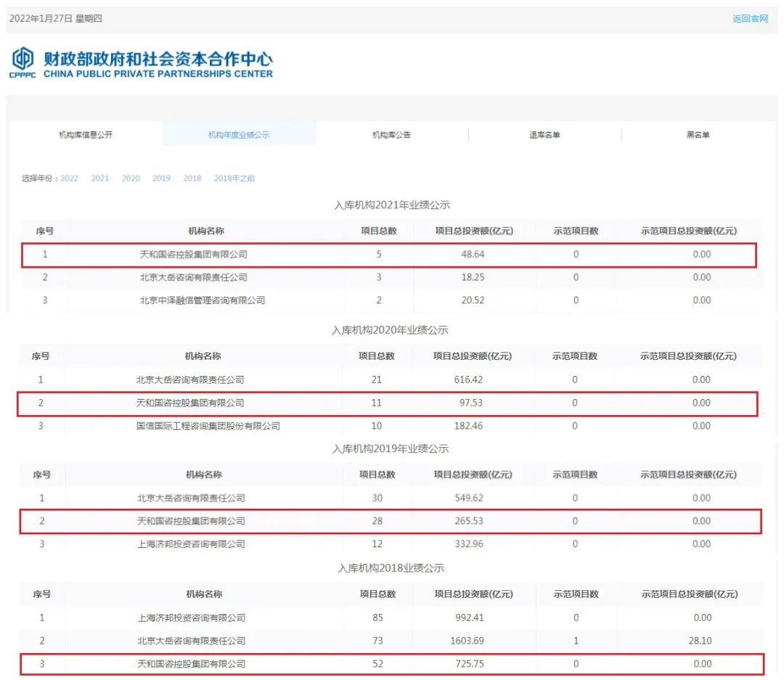Open the 2018年之前 year link
The image size is (784, 680).
234,178
